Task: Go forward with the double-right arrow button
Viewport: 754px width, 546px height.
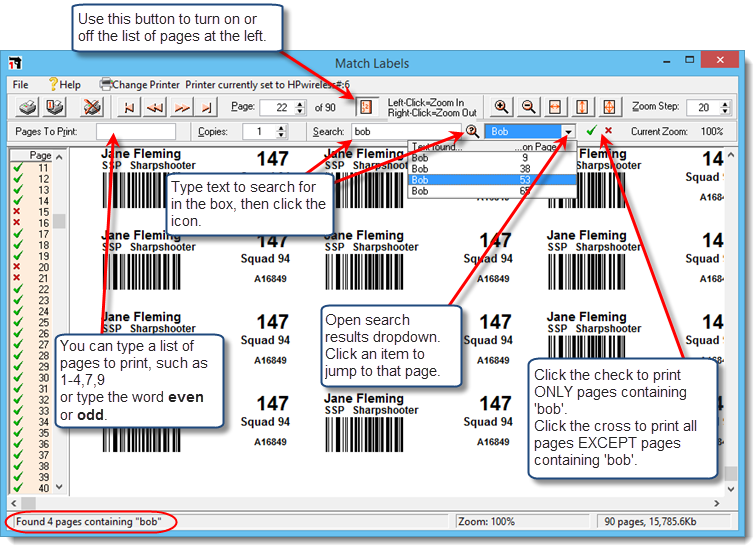Action: pos(181,107)
